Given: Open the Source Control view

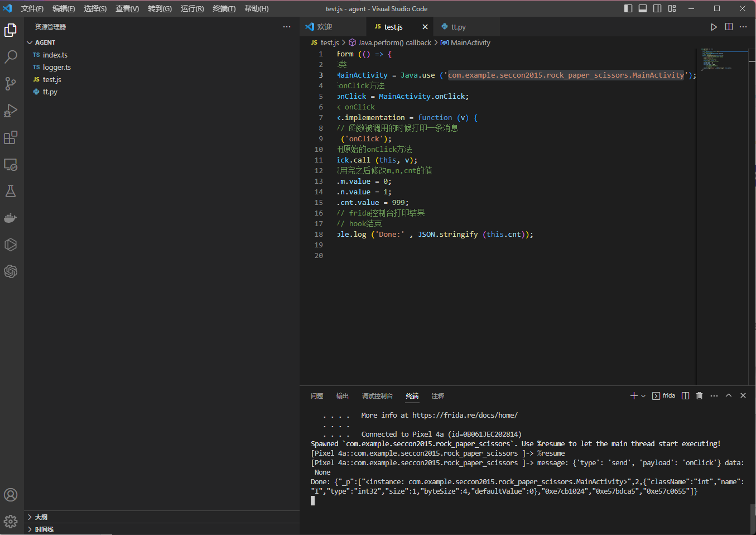Looking at the screenshot, I should 11,84.
